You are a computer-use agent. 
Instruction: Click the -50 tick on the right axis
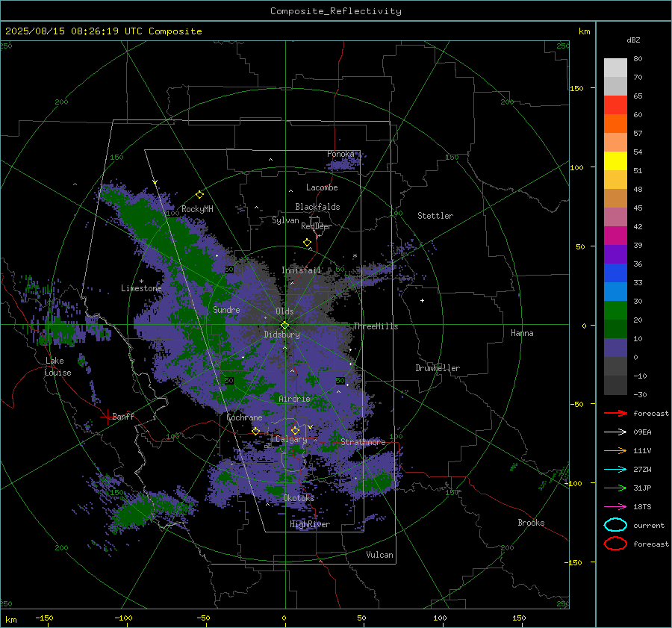coord(577,404)
